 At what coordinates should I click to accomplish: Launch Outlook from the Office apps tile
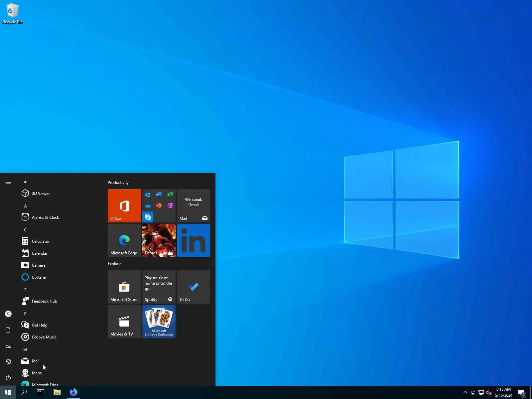148,195
